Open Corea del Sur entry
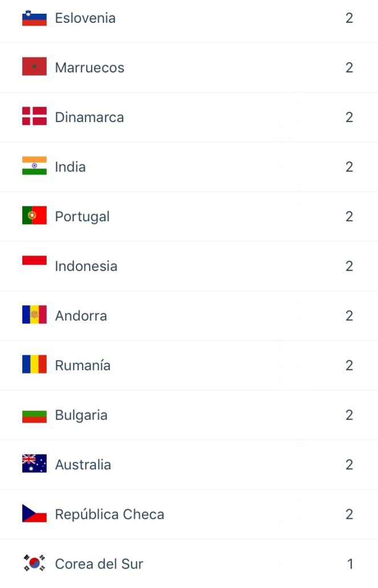 coord(99,563)
